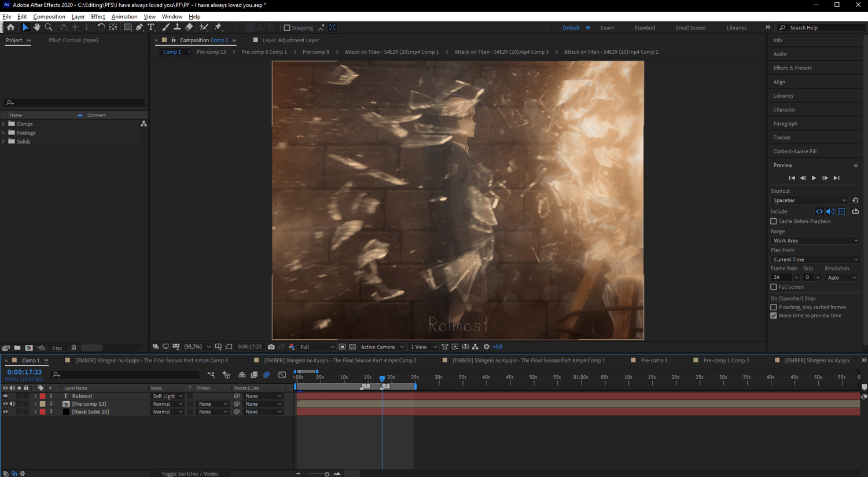Click current time indicator in timeline ruler
868x477 pixels.
click(x=382, y=379)
